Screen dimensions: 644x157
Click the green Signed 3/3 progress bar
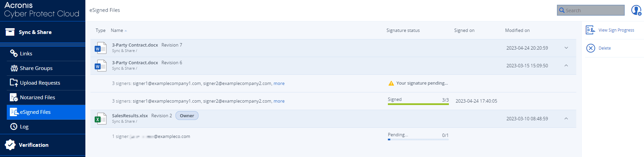418,104
